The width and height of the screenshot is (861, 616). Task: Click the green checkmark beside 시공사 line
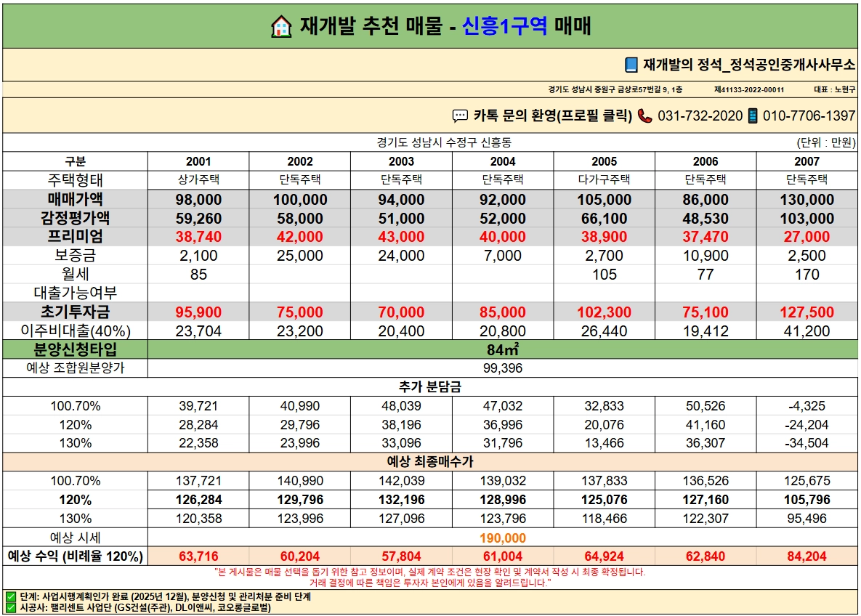11,608
